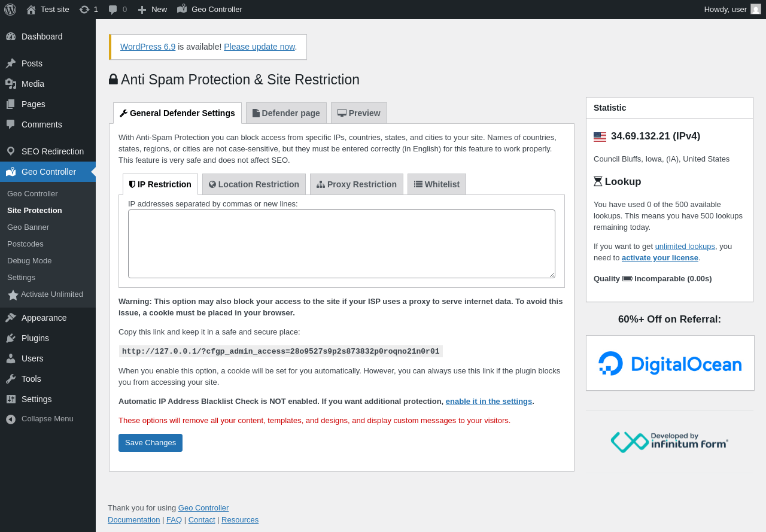The image size is (766, 532).
Task: Click the activate your license link
Action: [659, 258]
